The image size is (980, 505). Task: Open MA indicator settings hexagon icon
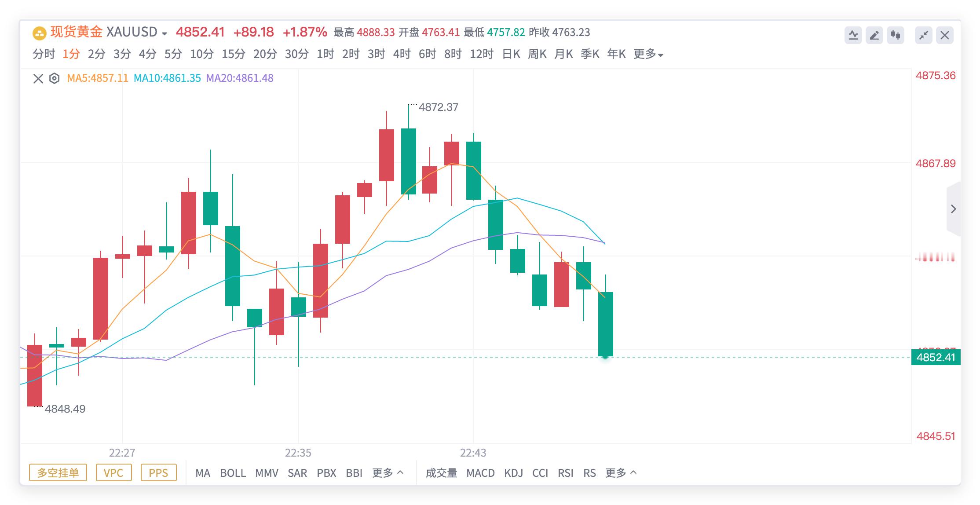pos(54,79)
